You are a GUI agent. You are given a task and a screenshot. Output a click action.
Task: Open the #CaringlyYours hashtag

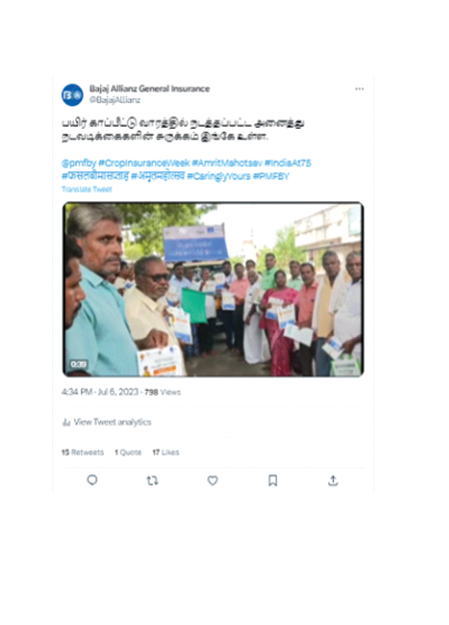[219, 176]
